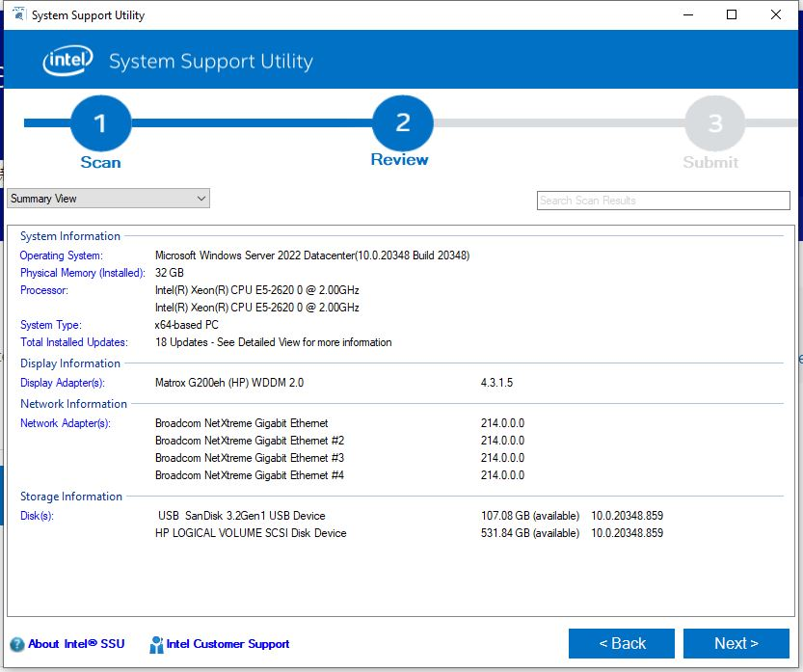The width and height of the screenshot is (803, 672).
Task: Click the first Broadcom NetXtreme Gigabit Ethernet entry
Action: (x=242, y=423)
